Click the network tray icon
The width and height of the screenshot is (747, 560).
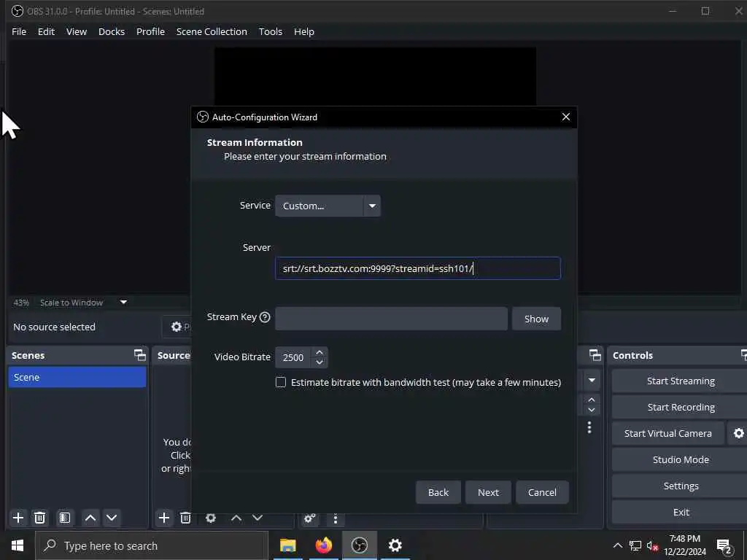tap(635, 546)
